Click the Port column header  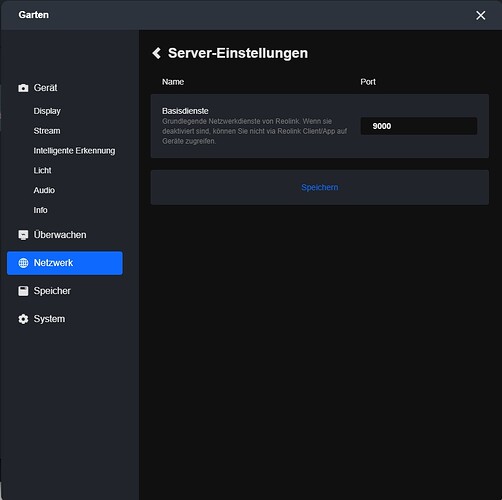click(368, 82)
